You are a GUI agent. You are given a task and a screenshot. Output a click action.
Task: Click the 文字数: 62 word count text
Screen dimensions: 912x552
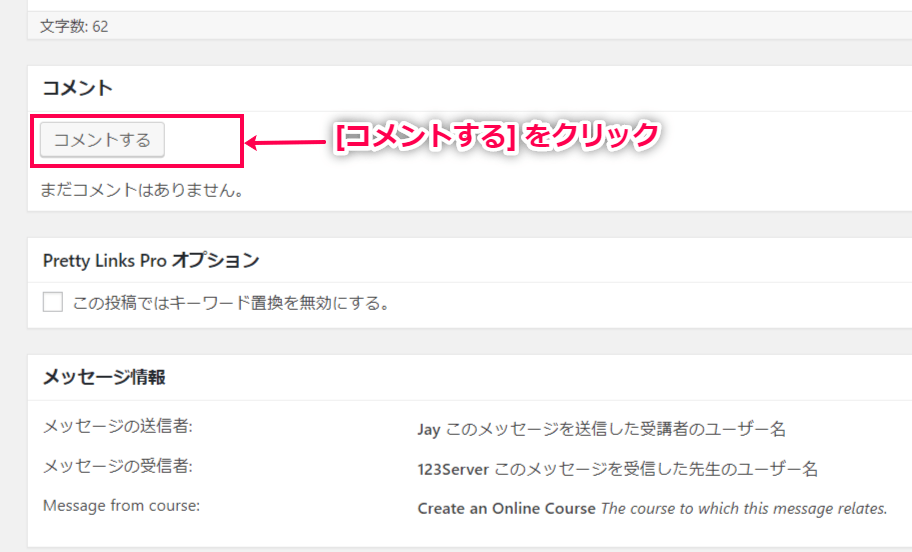pos(74,26)
